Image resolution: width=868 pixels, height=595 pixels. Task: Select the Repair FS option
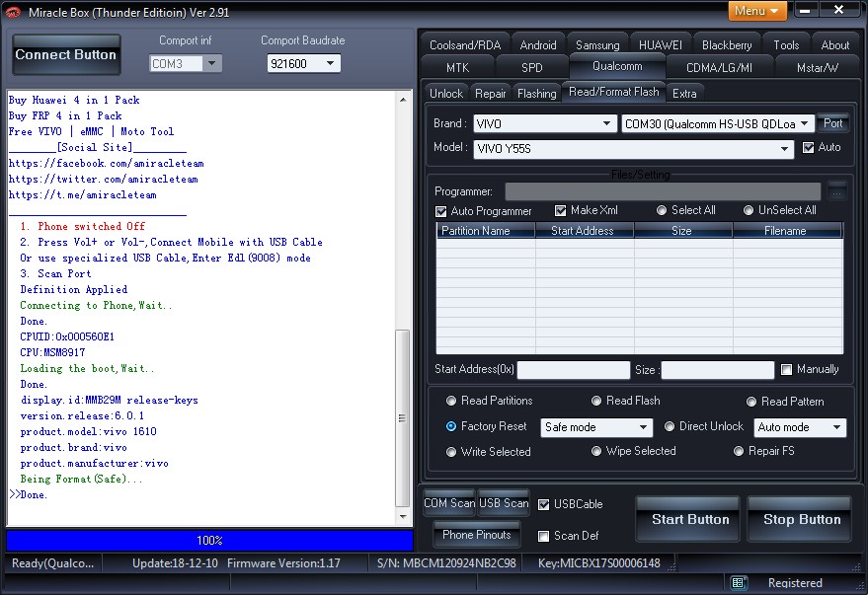click(x=739, y=451)
